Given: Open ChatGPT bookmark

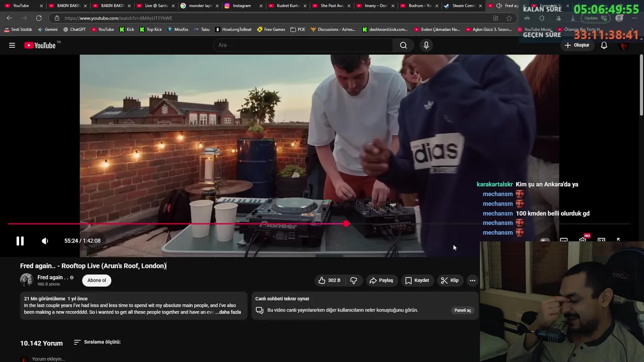Looking at the screenshot, I should (74, 30).
